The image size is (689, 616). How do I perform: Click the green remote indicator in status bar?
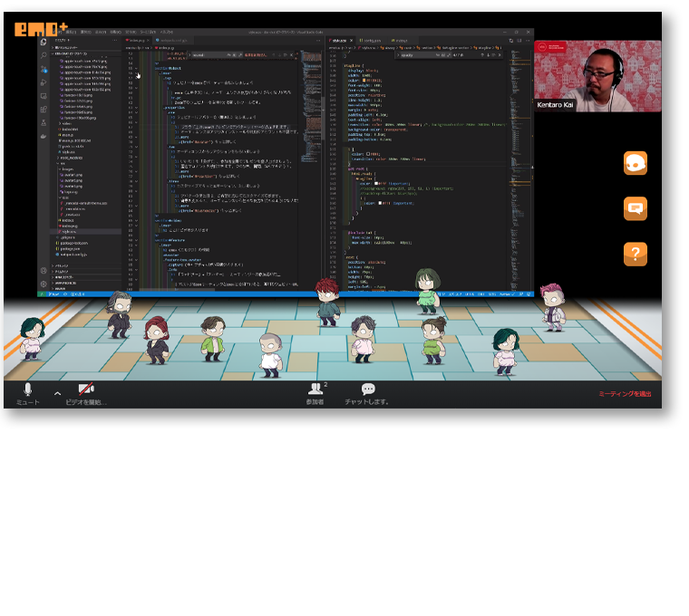(x=42, y=294)
